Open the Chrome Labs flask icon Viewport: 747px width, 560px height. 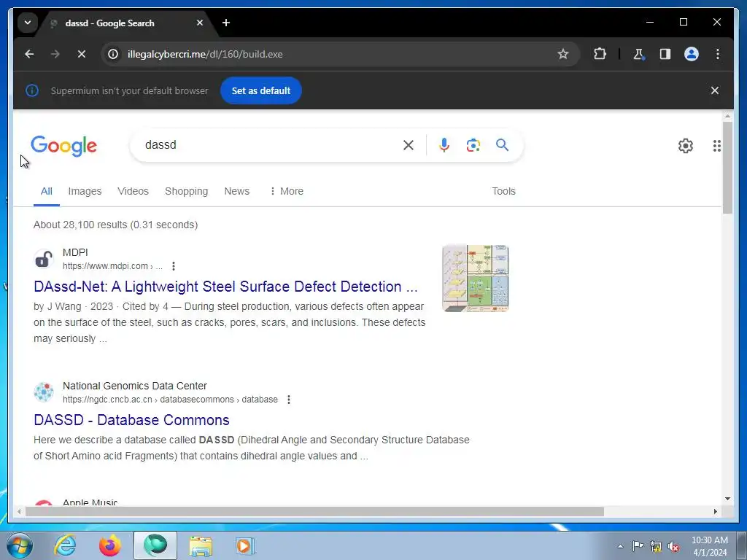point(638,54)
